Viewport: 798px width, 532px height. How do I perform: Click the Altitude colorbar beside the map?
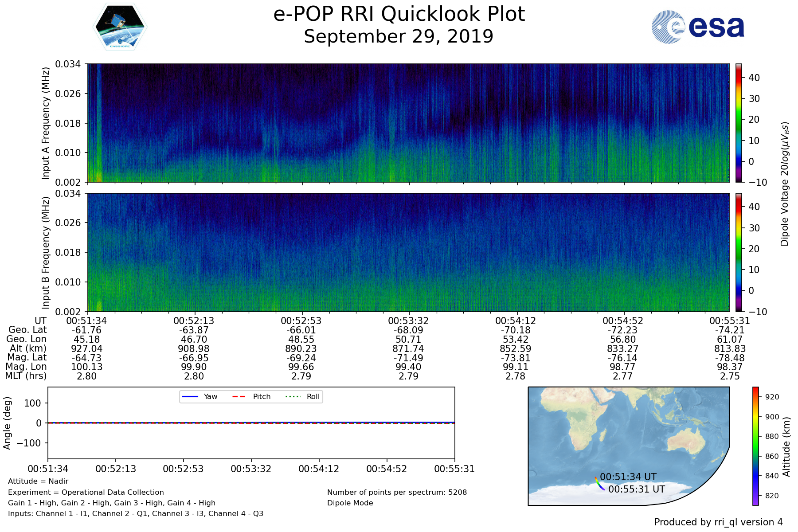tap(755, 446)
